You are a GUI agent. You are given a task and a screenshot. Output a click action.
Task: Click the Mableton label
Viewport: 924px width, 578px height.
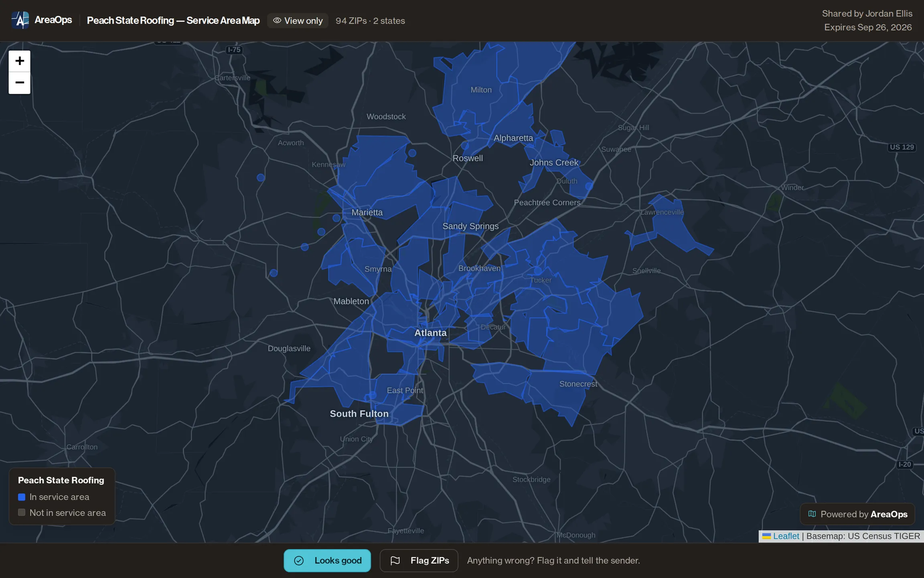pyautogui.click(x=351, y=301)
